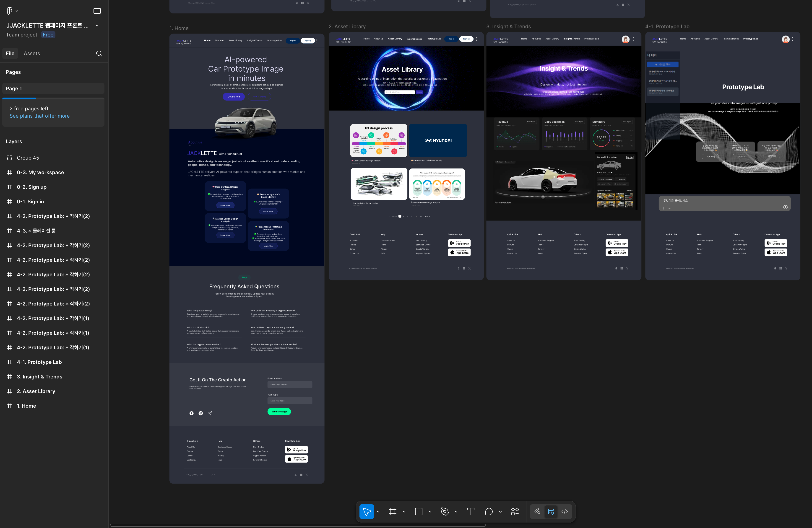Switch to the Assets tab
Image resolution: width=812 pixels, height=528 pixels.
click(x=32, y=54)
